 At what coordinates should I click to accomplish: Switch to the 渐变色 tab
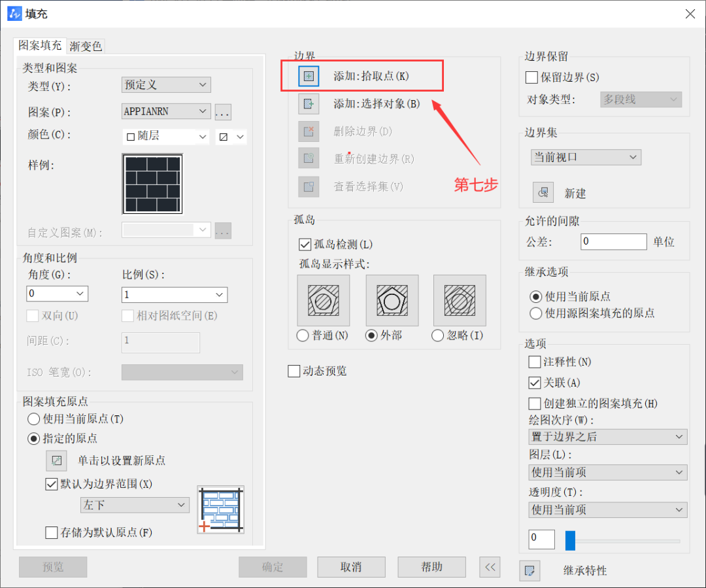86,46
